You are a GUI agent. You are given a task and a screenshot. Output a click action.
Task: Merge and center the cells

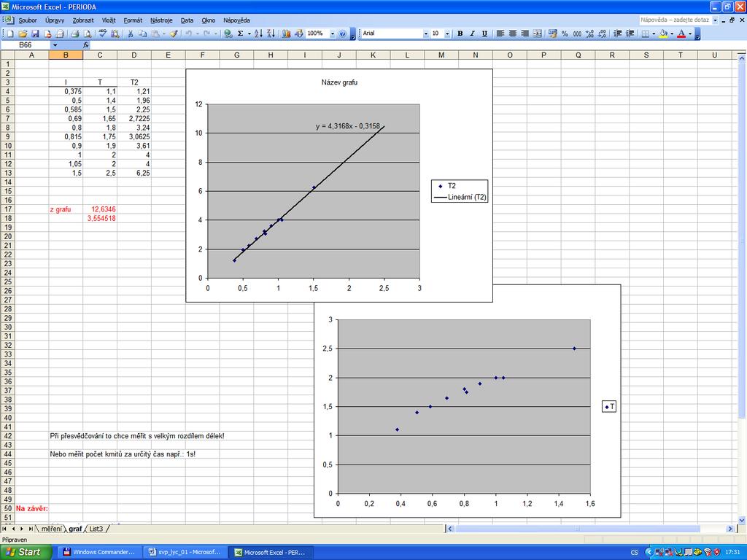pos(538,34)
